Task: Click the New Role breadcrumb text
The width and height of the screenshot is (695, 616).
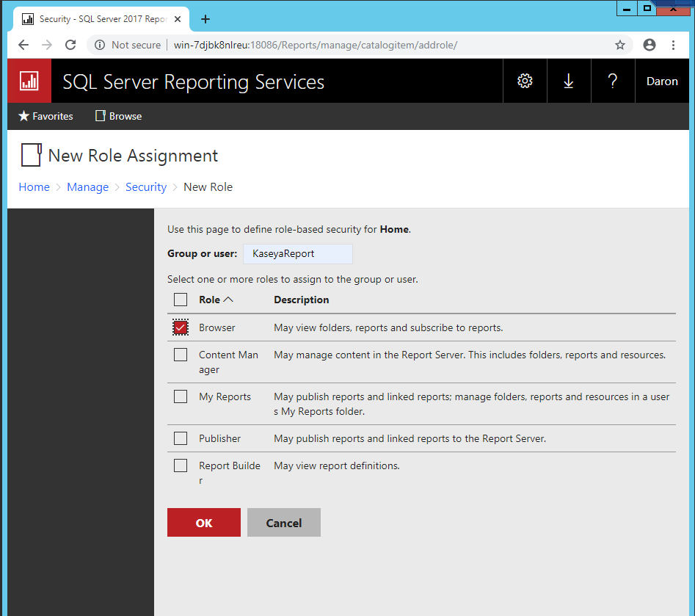Action: [208, 187]
